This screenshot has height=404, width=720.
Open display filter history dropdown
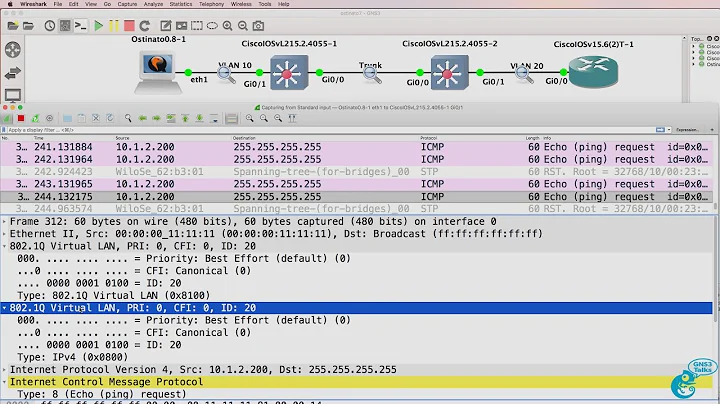click(x=669, y=130)
